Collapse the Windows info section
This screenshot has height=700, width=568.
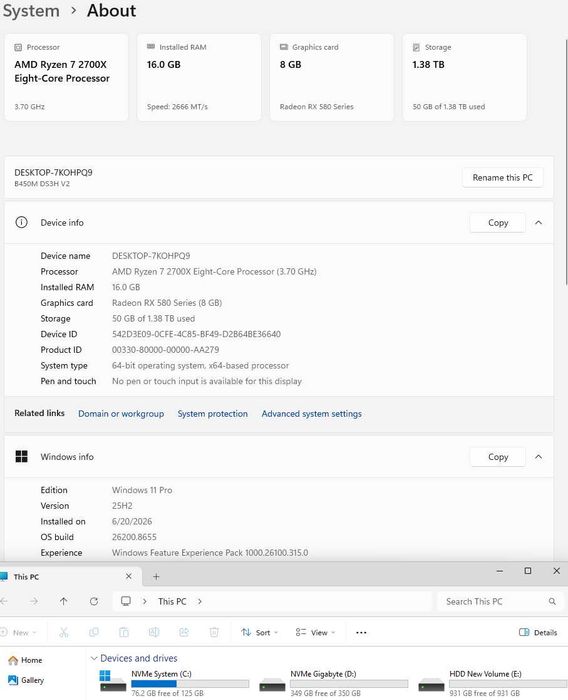tap(539, 457)
